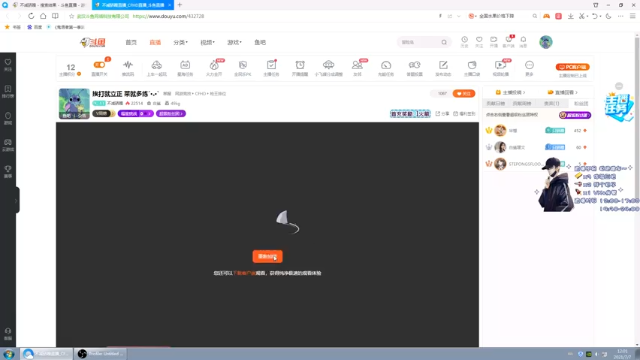The width and height of the screenshot is (640, 360).
Task: Reload the page with browser refresh
Action: pyautogui.click(x=31, y=16)
